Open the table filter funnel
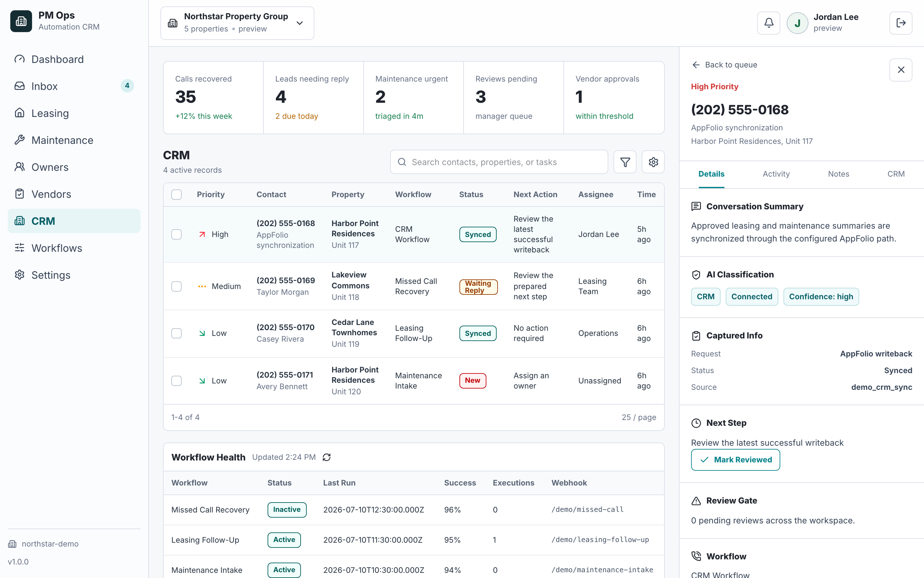This screenshot has width=924, height=578. [625, 162]
